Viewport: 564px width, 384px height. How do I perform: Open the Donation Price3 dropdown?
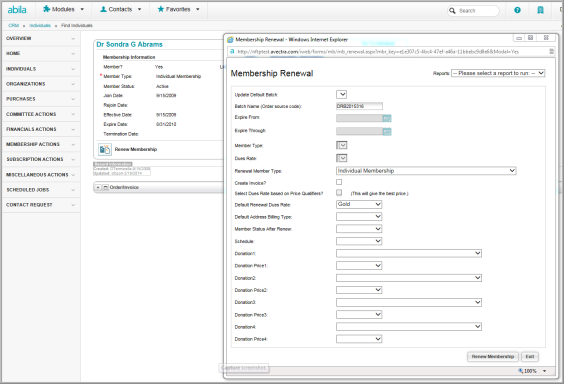[x=359, y=315]
